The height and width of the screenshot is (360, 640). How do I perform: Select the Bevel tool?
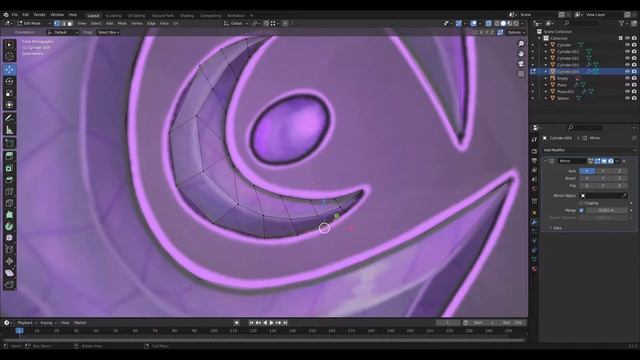click(x=9, y=180)
